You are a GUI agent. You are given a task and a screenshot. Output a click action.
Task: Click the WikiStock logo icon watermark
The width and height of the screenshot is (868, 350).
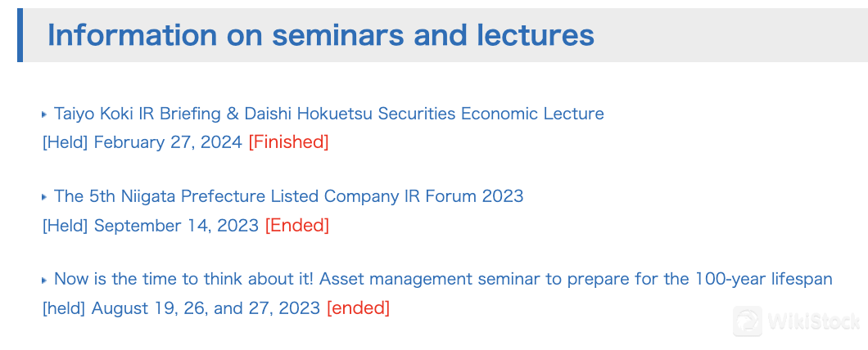[x=748, y=321]
